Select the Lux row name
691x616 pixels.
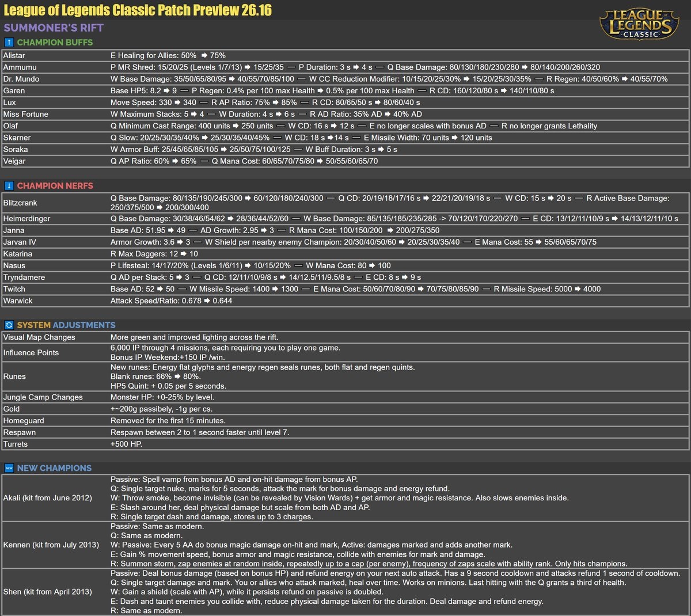(9, 102)
